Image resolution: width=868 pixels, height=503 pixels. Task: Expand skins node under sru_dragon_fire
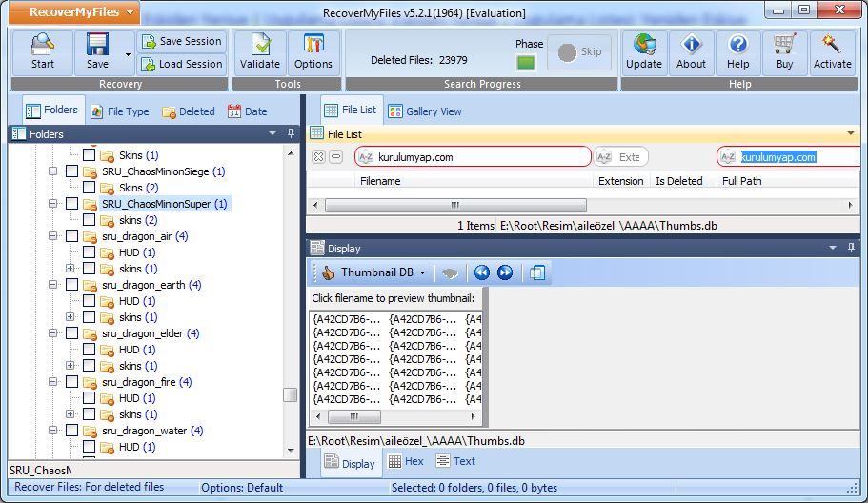point(70,414)
